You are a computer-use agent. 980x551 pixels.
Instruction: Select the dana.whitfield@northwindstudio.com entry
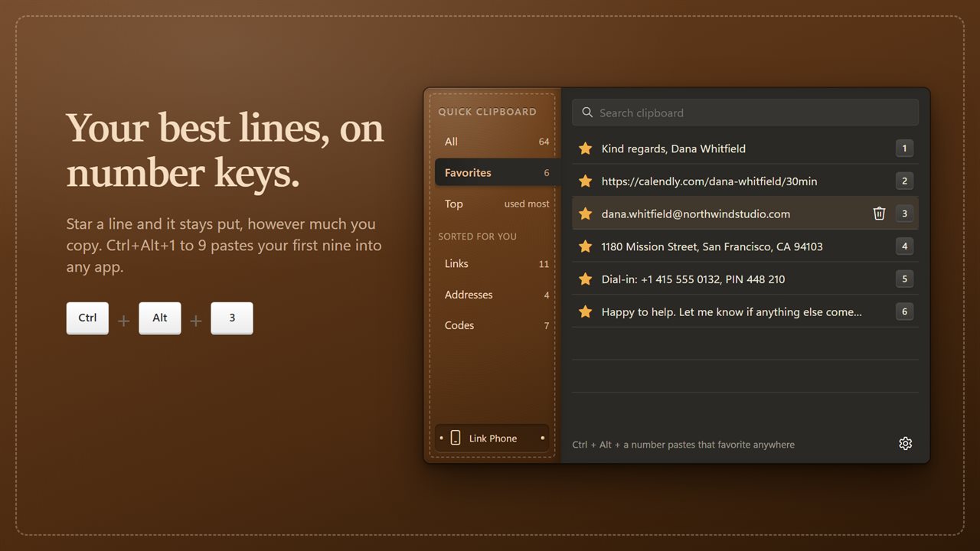point(745,214)
